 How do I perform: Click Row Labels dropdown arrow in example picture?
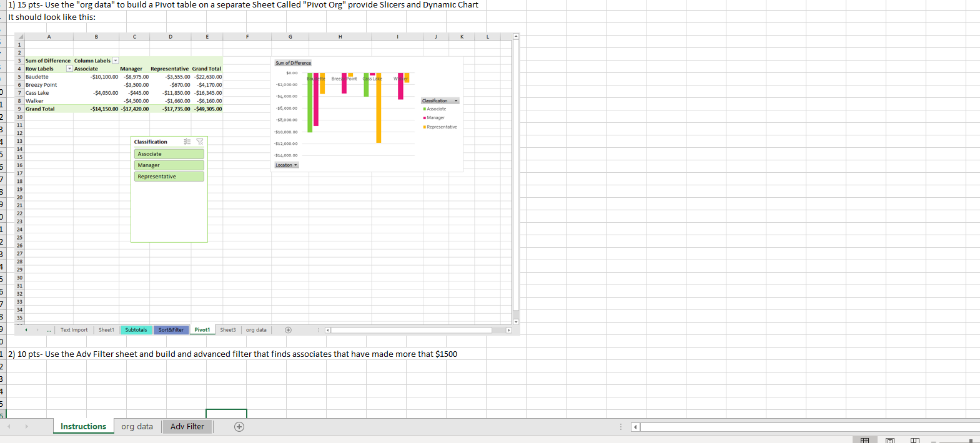pos(69,69)
